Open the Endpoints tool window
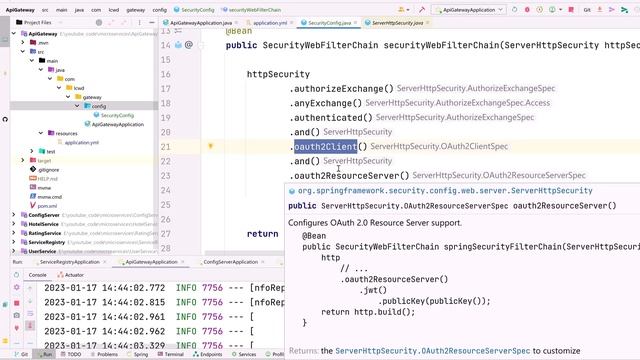640x360 pixels. tap(208, 354)
